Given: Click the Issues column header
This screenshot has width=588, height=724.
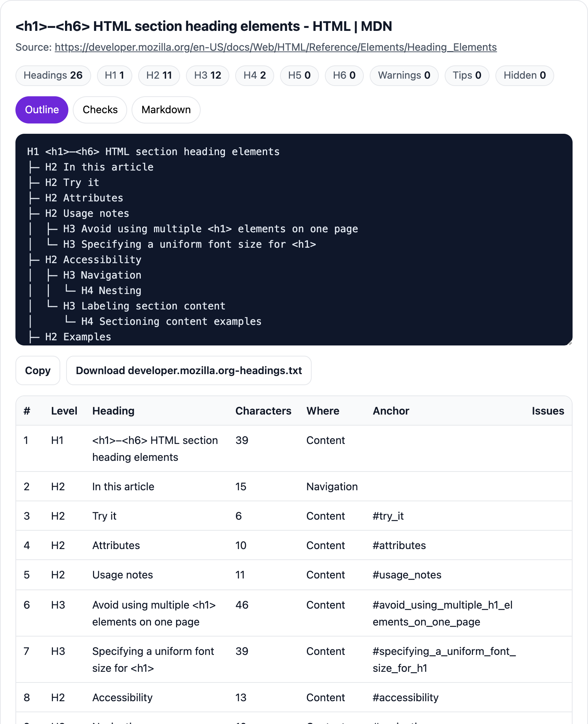Looking at the screenshot, I should click(x=548, y=411).
